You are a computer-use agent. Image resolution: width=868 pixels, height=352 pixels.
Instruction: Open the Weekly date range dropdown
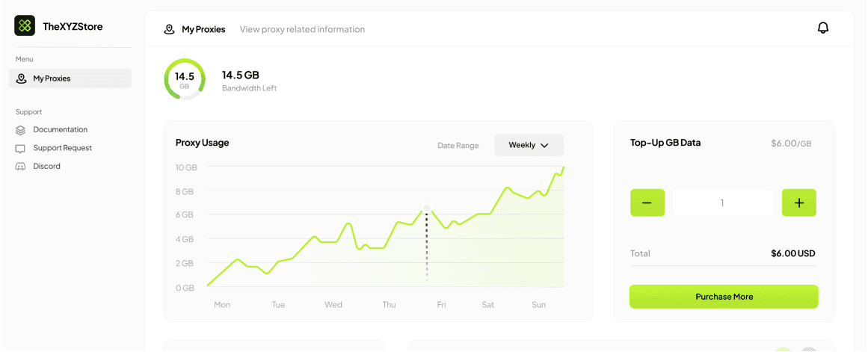(529, 145)
